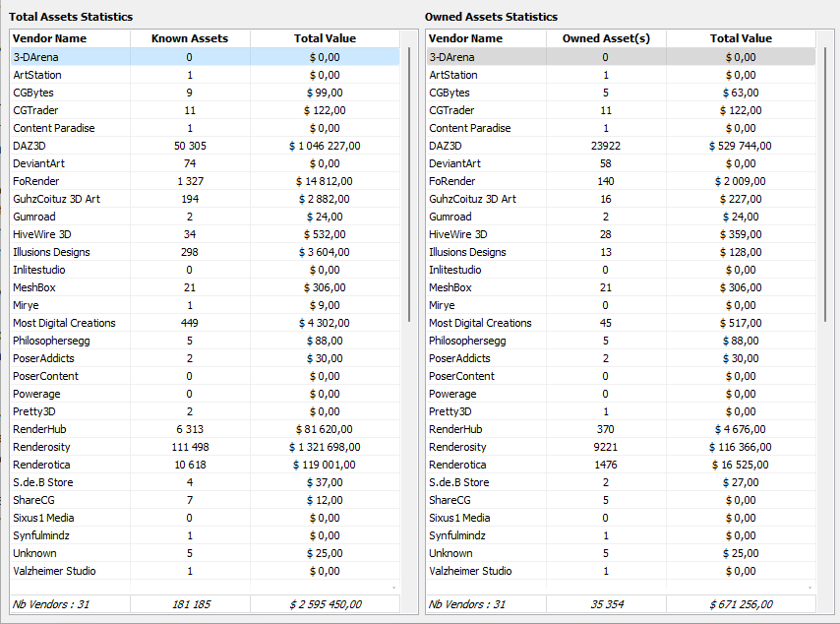Select Synfulmindz in Total Assets table
Viewport: 840px width, 624px height.
(x=206, y=535)
